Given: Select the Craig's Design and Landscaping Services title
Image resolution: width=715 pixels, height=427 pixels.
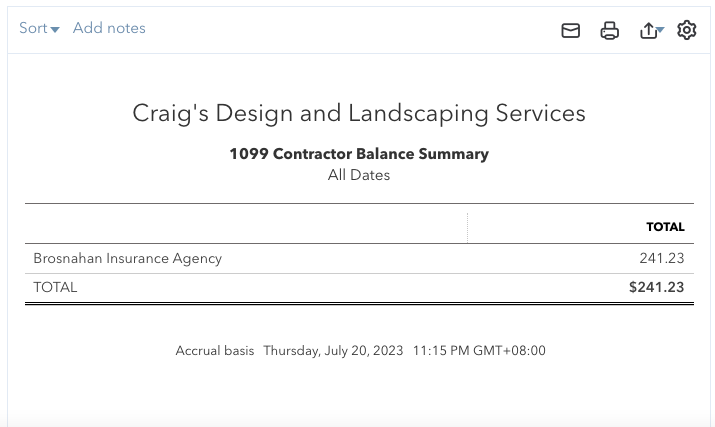Looking at the screenshot, I should click(x=359, y=113).
